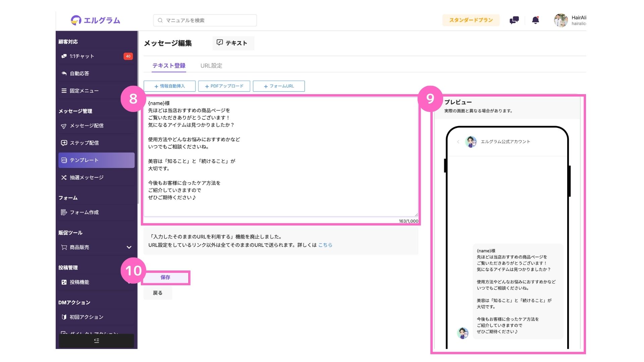Open 投稿機能 in the sidebar

click(x=97, y=282)
